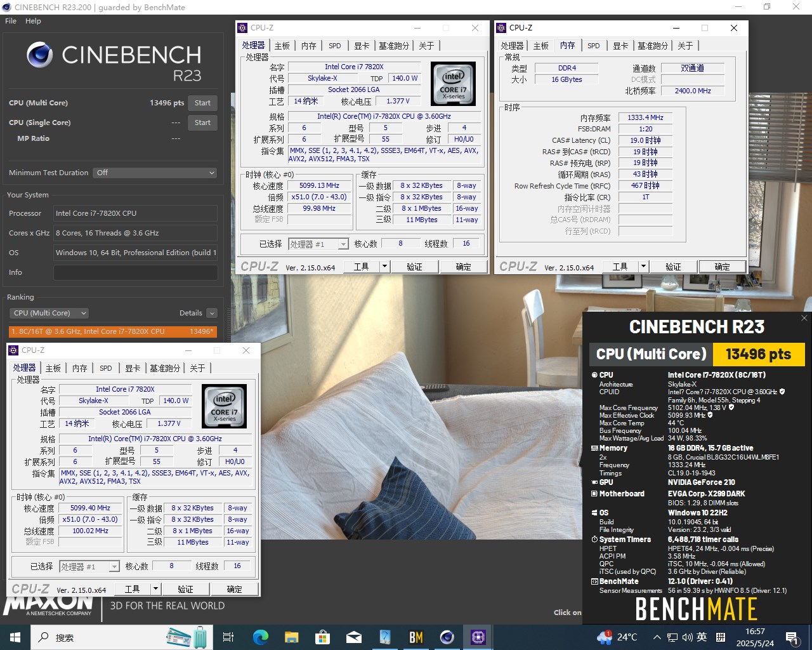Click the CPU section icon in BenchMate panel

(594, 375)
